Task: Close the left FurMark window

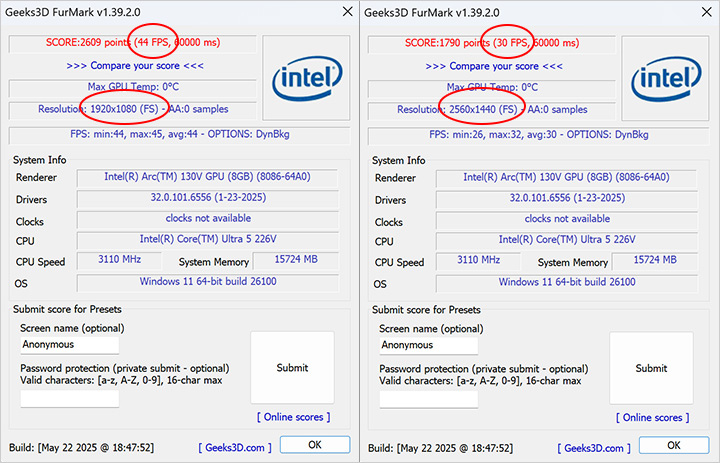Action: pos(348,11)
